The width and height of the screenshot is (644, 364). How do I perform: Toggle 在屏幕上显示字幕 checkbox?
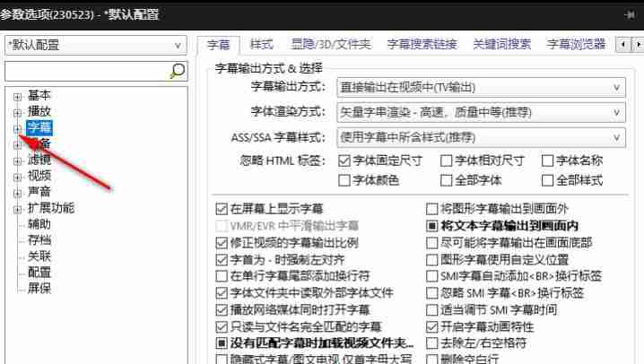pyautogui.click(x=222, y=209)
